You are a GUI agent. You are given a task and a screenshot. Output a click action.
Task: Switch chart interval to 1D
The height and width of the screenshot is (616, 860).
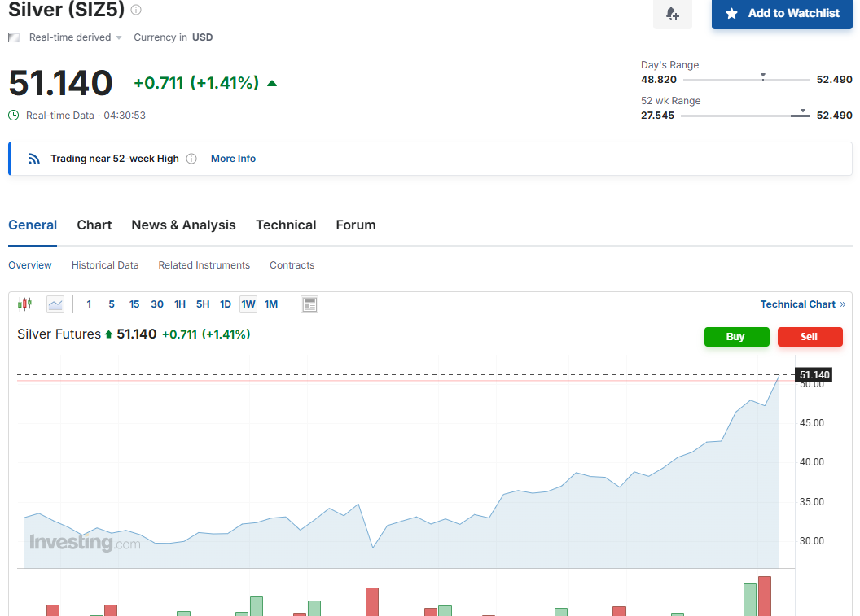pyautogui.click(x=226, y=304)
